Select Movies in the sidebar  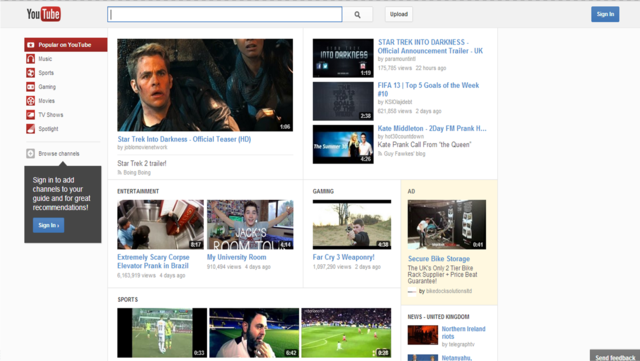pyautogui.click(x=47, y=100)
